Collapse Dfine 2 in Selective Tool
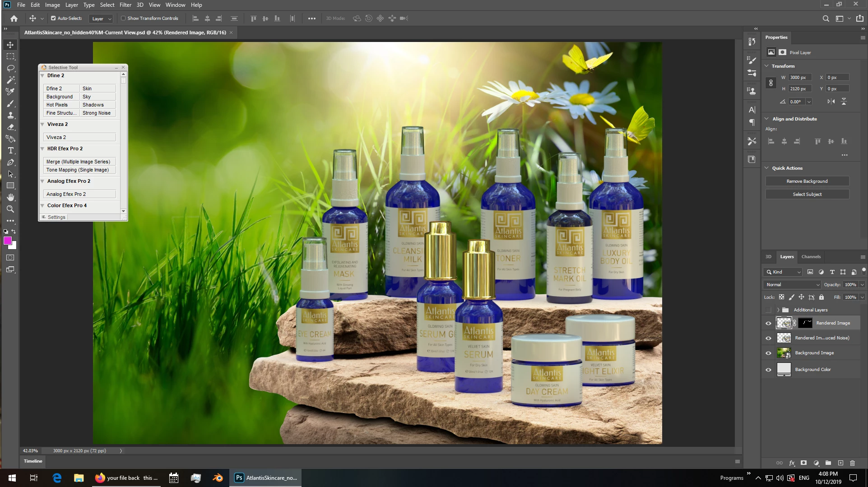The height and width of the screenshot is (487, 868). click(42, 76)
